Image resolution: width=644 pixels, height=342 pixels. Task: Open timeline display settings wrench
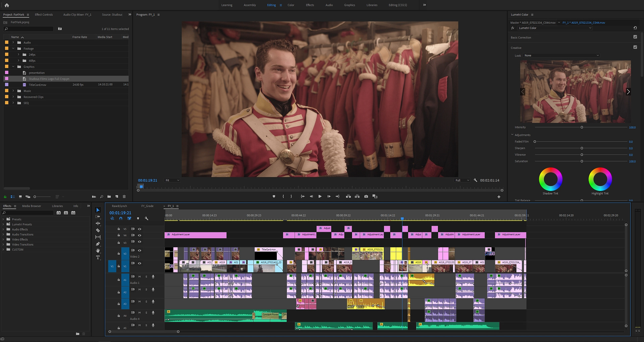click(x=146, y=218)
